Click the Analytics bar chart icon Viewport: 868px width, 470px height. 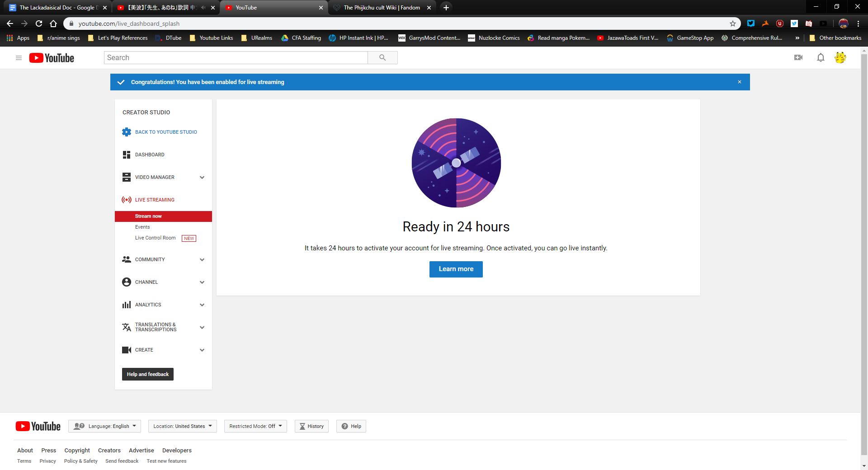click(127, 305)
